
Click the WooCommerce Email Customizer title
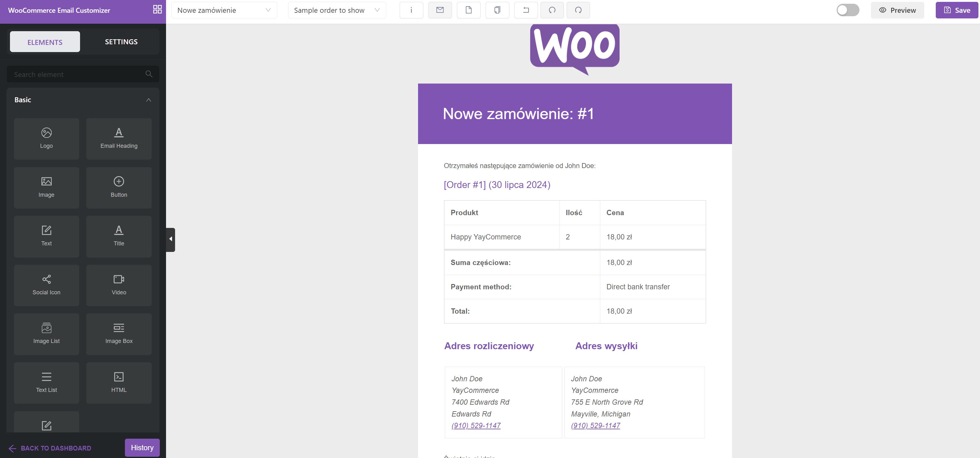click(59, 10)
